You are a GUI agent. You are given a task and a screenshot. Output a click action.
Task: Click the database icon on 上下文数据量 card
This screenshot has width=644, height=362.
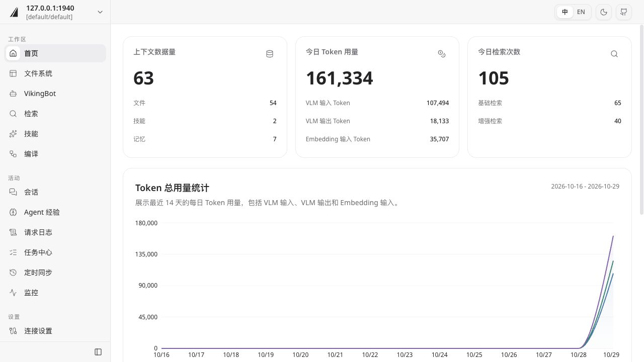click(x=270, y=54)
